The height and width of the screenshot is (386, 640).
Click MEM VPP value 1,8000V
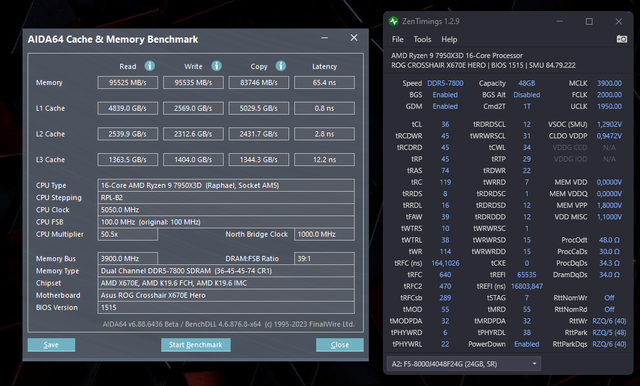coord(609,205)
